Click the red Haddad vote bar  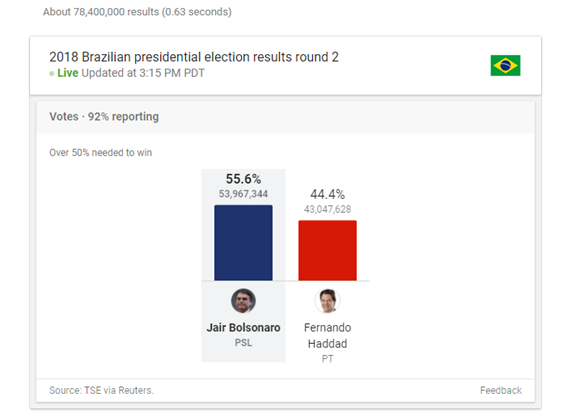coord(327,250)
